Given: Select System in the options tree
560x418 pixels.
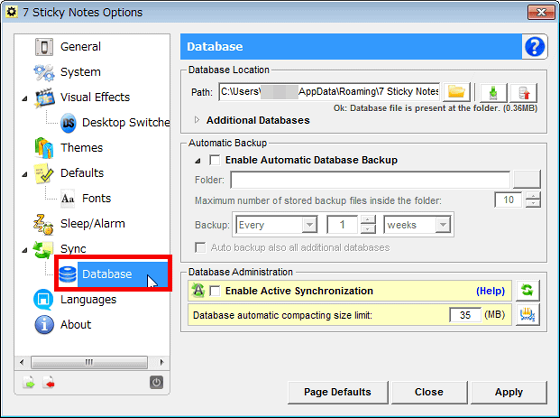Looking at the screenshot, I should [80, 72].
